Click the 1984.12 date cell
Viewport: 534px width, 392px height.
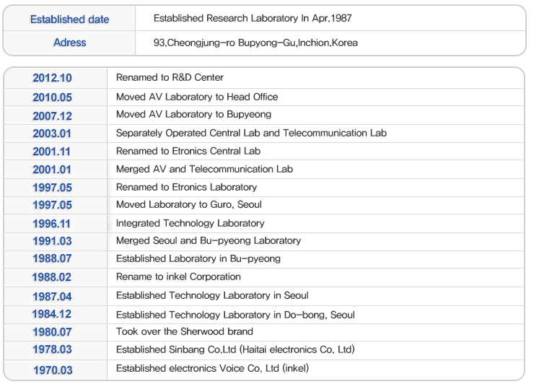[x=52, y=314]
